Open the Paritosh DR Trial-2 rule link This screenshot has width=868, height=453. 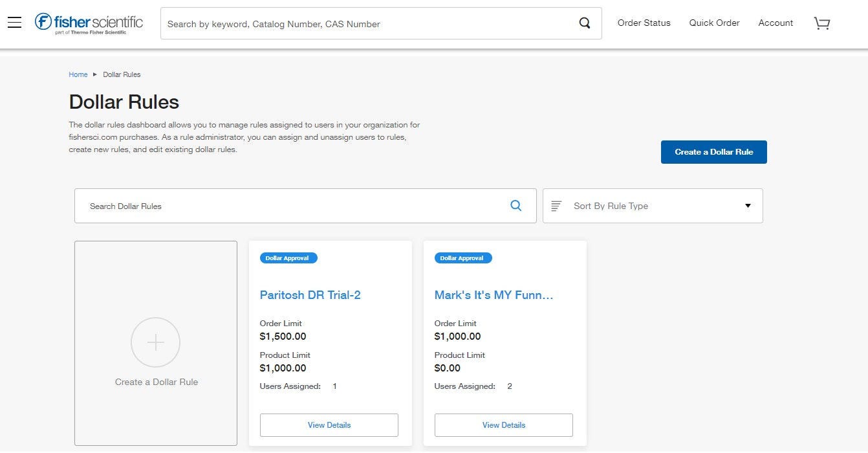point(310,294)
